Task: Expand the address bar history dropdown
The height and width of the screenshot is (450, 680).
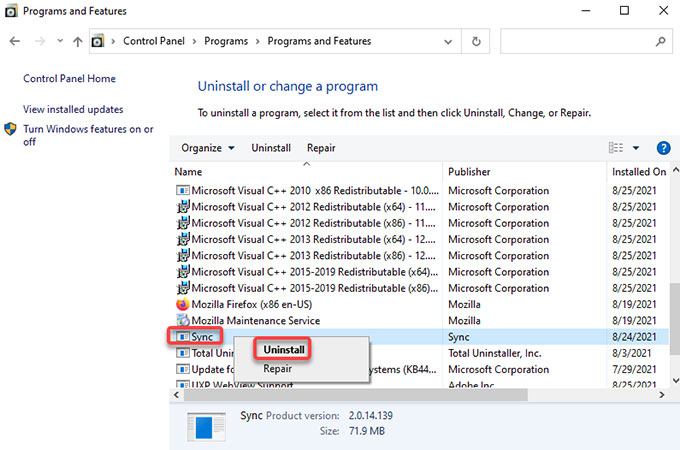Action: coord(448,42)
